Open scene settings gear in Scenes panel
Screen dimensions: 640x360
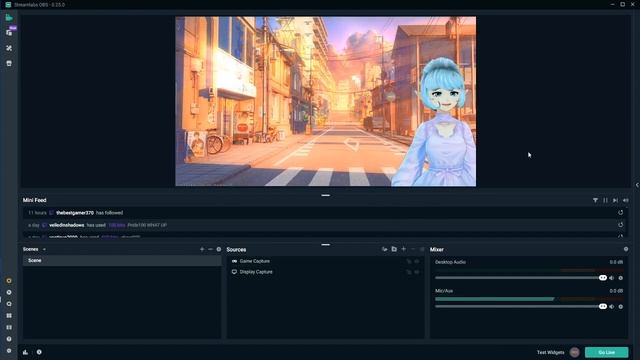tap(219, 249)
